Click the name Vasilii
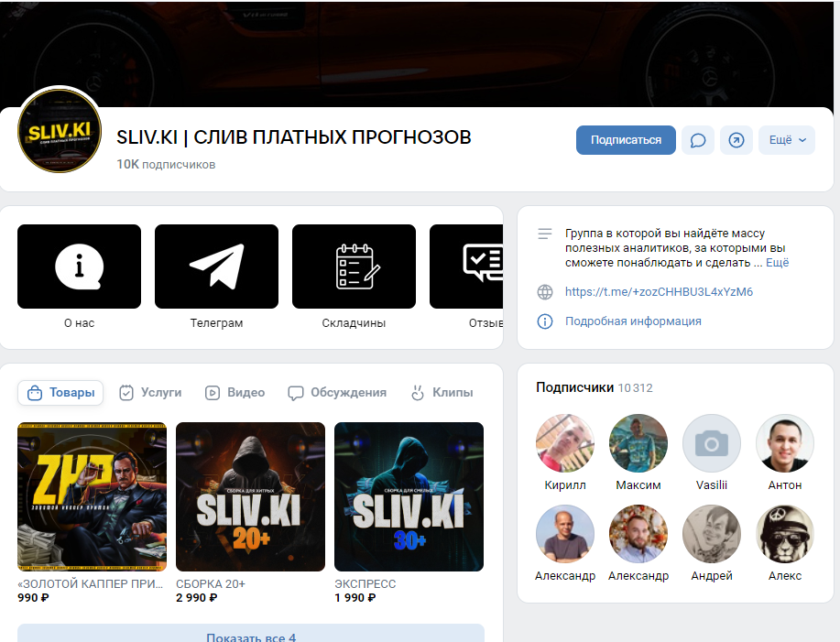 [x=712, y=485]
